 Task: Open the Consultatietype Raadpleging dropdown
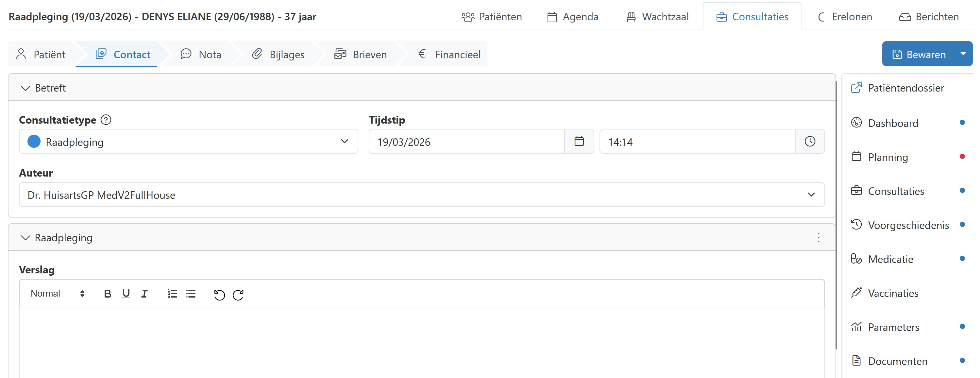[188, 142]
